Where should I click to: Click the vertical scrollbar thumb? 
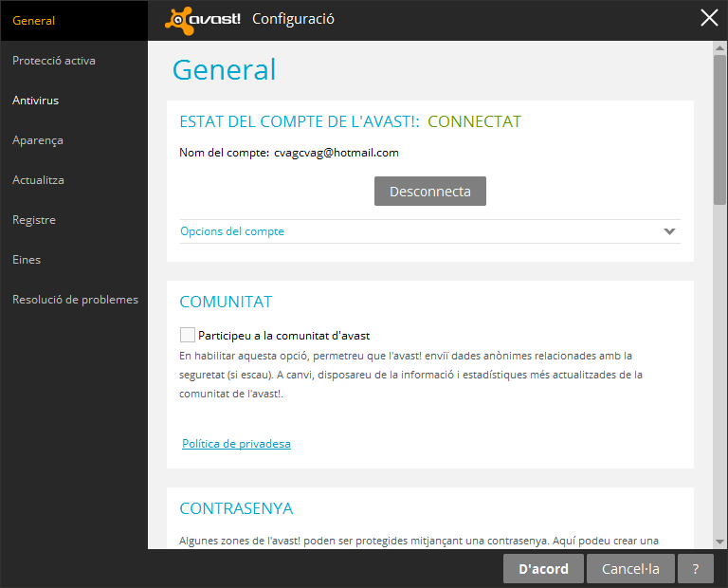tap(719, 130)
